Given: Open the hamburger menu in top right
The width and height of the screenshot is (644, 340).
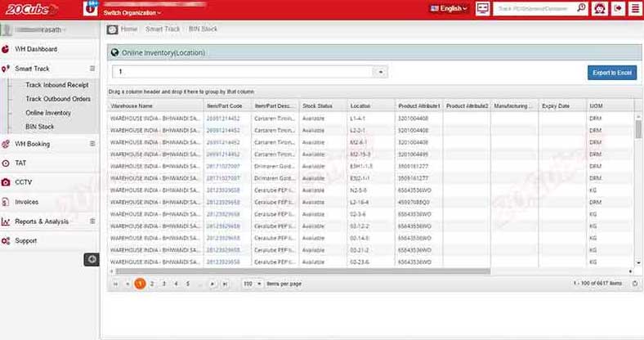Looking at the screenshot, I should tap(634, 8).
